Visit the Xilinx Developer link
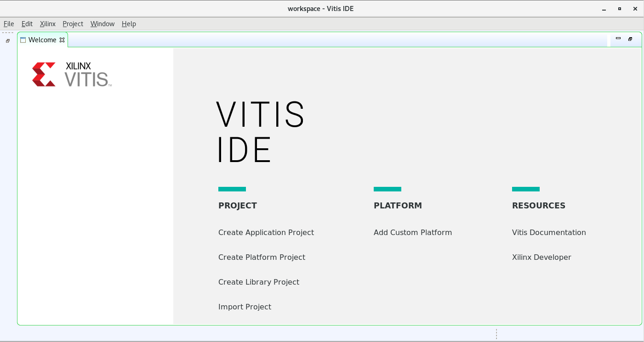This screenshot has width=644, height=342. [541, 258]
